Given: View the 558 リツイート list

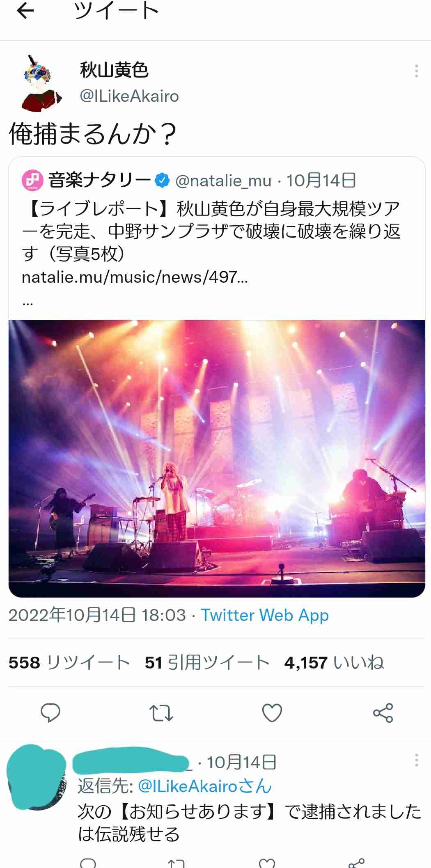Looking at the screenshot, I should [69, 662].
